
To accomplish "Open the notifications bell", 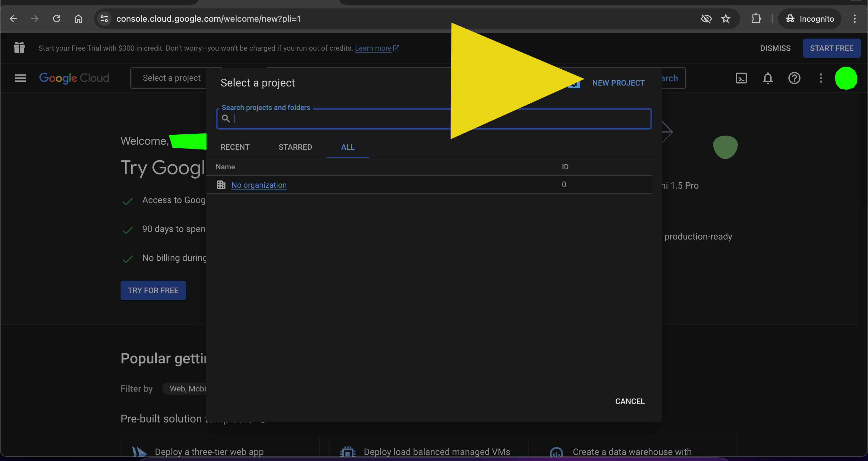I will click(x=768, y=78).
